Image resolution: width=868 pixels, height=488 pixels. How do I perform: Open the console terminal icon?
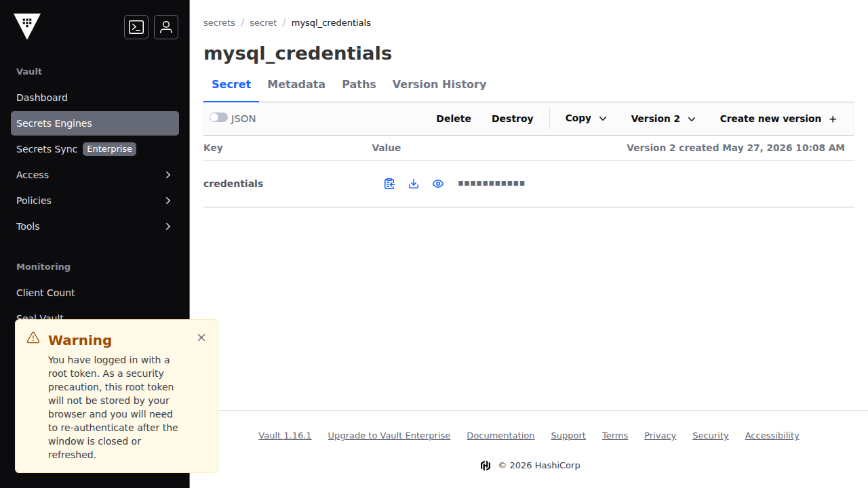136,27
